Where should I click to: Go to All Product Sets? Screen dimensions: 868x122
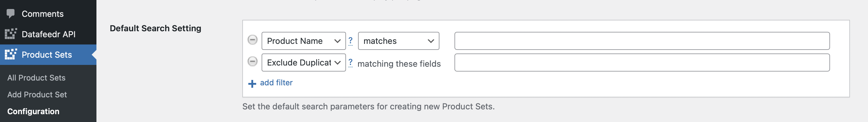pos(36,78)
